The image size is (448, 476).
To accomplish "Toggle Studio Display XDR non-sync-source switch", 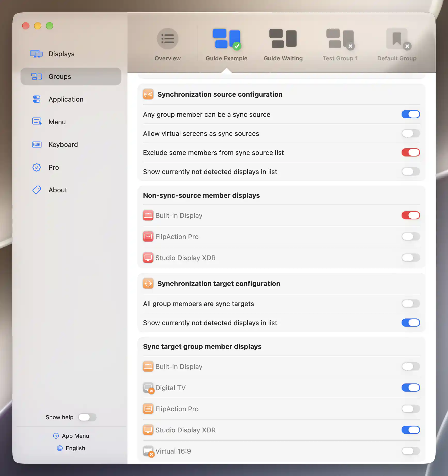I will pos(411,258).
